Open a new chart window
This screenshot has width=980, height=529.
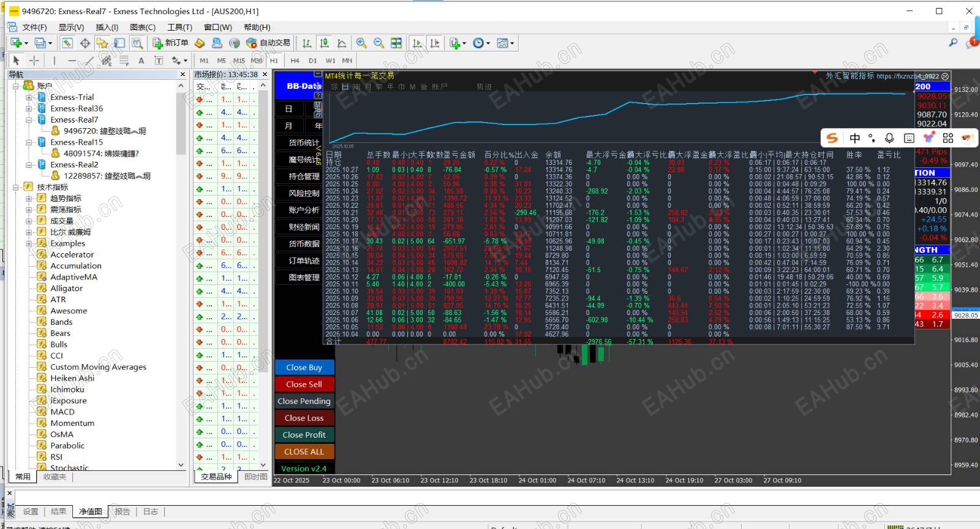[x=15, y=43]
